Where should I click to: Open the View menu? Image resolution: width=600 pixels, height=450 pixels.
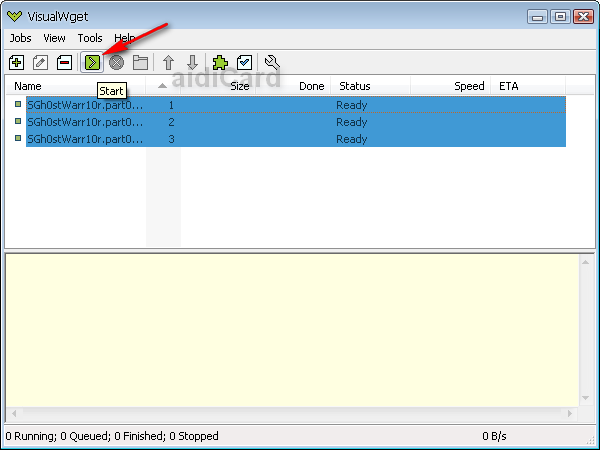pos(54,38)
